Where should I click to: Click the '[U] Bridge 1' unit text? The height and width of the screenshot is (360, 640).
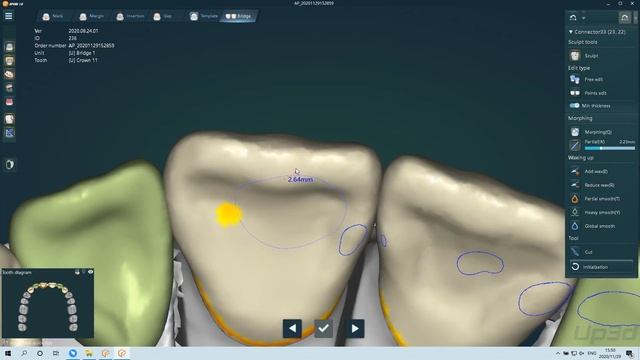coord(82,53)
